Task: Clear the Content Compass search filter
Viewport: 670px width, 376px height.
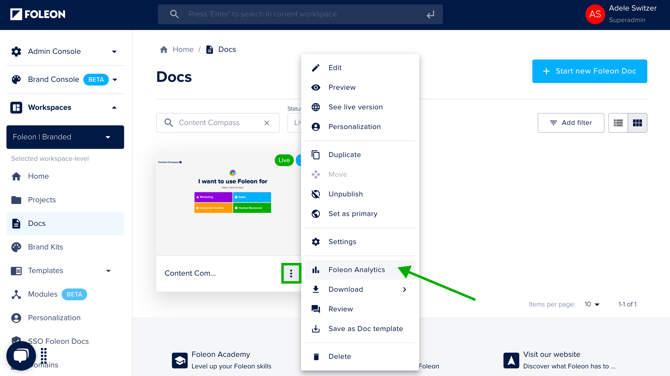Action: click(267, 123)
